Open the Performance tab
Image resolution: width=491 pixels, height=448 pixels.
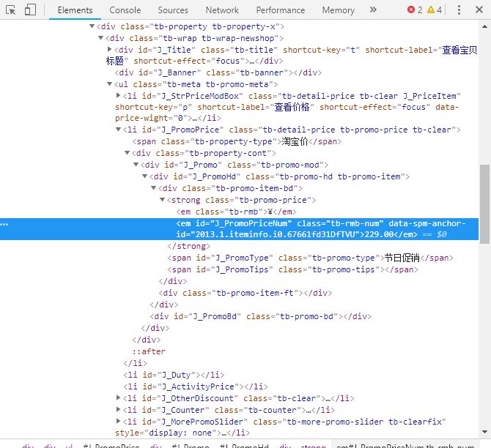pyautogui.click(x=280, y=10)
